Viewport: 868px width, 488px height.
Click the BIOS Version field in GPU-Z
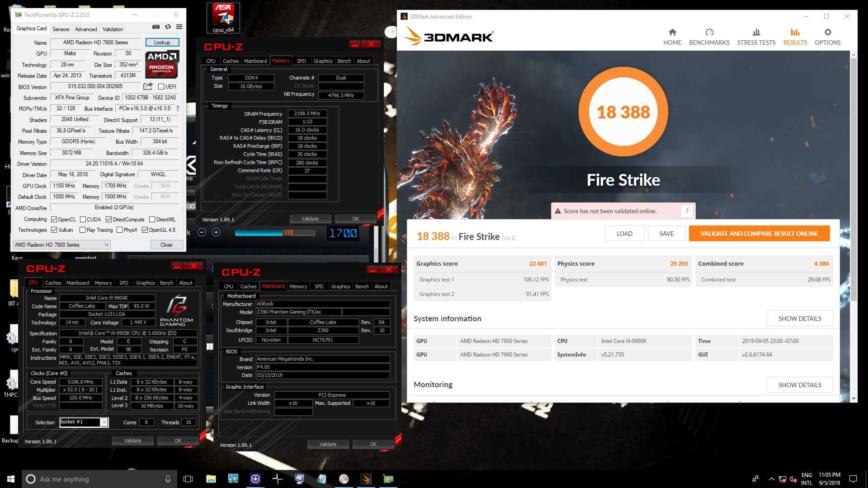pyautogui.click(x=95, y=86)
